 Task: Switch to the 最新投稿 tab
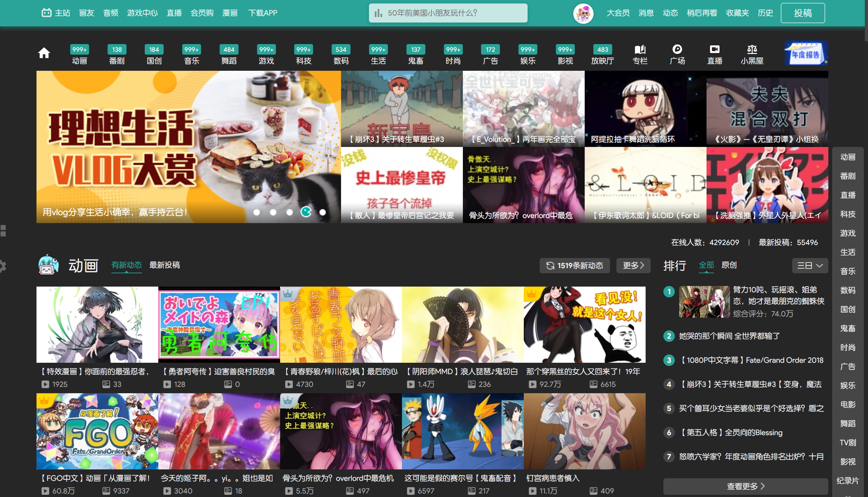coord(164,265)
